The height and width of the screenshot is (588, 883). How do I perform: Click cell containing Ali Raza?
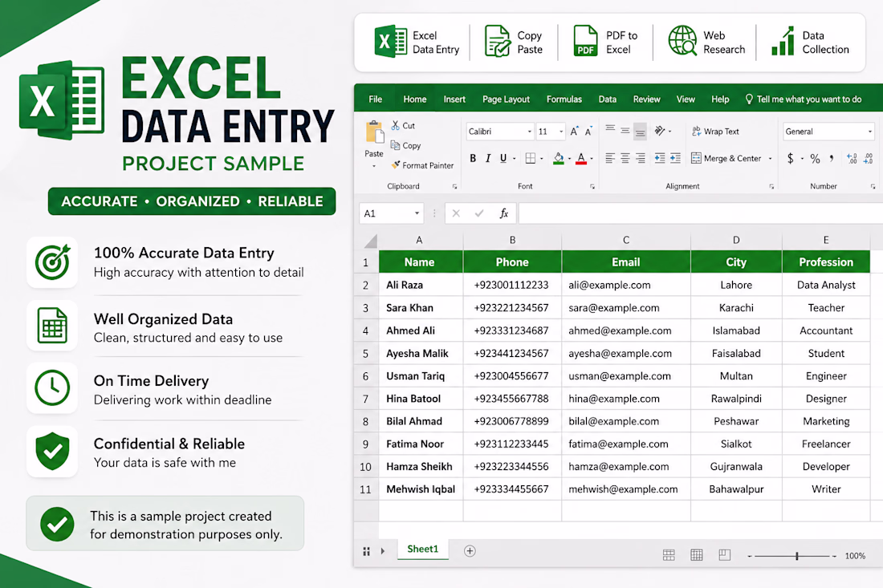pyautogui.click(x=421, y=285)
